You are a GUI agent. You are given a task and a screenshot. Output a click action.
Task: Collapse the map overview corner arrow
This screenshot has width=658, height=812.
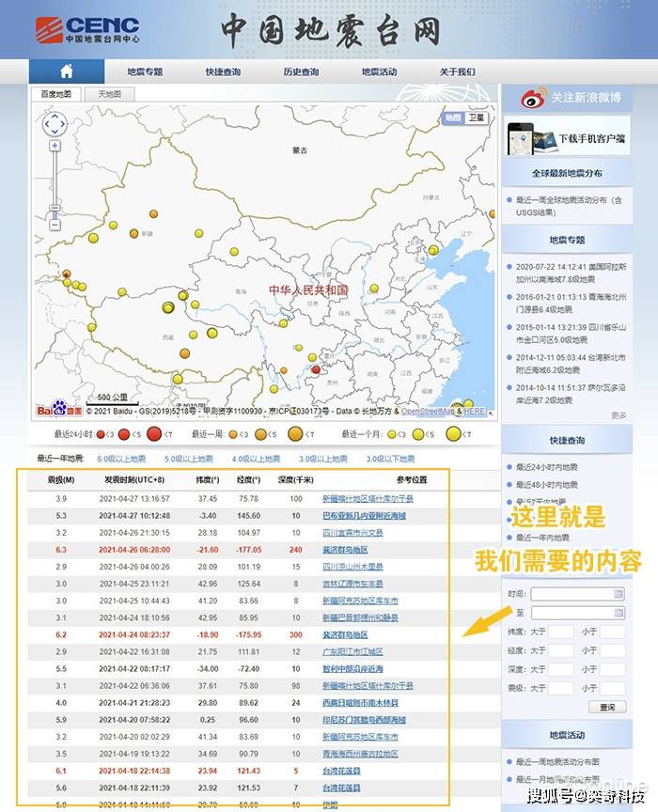tap(490, 413)
